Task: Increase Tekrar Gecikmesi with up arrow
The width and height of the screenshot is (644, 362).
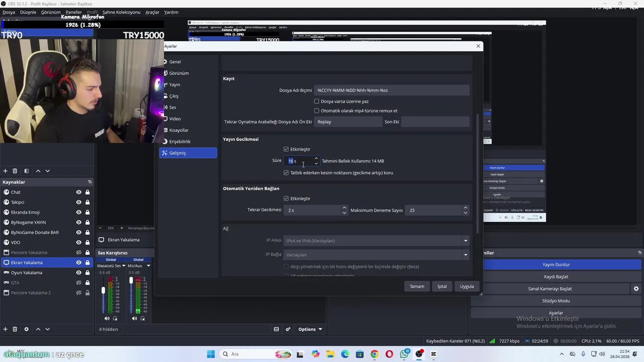Action: [344, 208]
